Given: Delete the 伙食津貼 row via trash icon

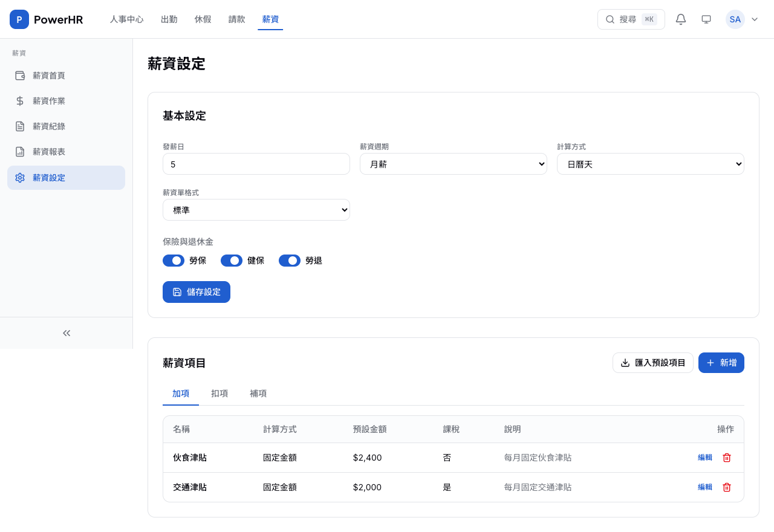Looking at the screenshot, I should tap(727, 458).
